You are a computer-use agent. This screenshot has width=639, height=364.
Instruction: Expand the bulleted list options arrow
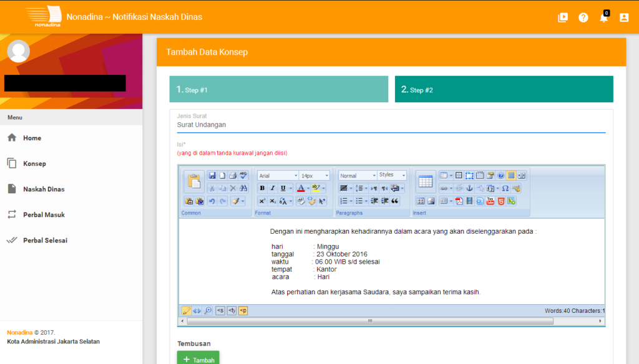pos(366,201)
